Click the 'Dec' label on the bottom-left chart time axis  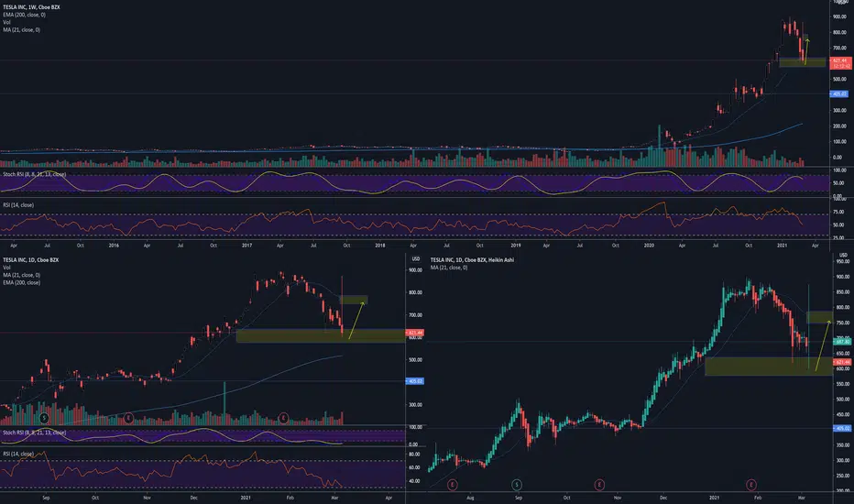pos(194,498)
